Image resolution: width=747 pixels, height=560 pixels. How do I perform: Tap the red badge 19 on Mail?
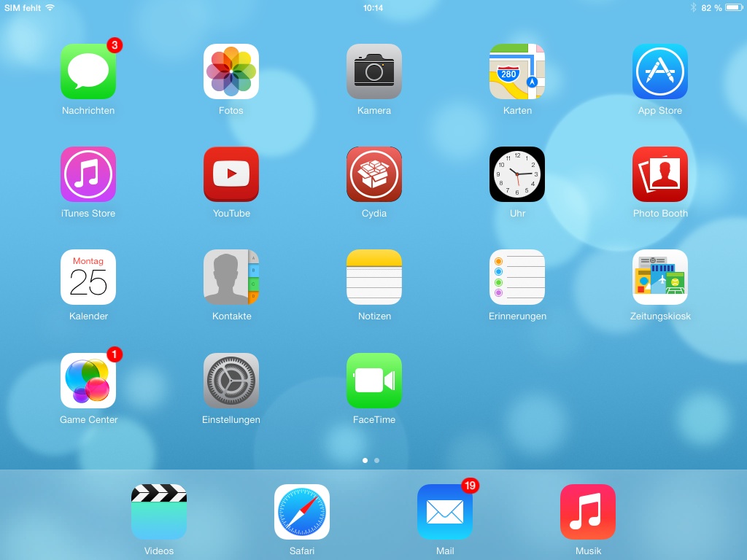coord(471,486)
